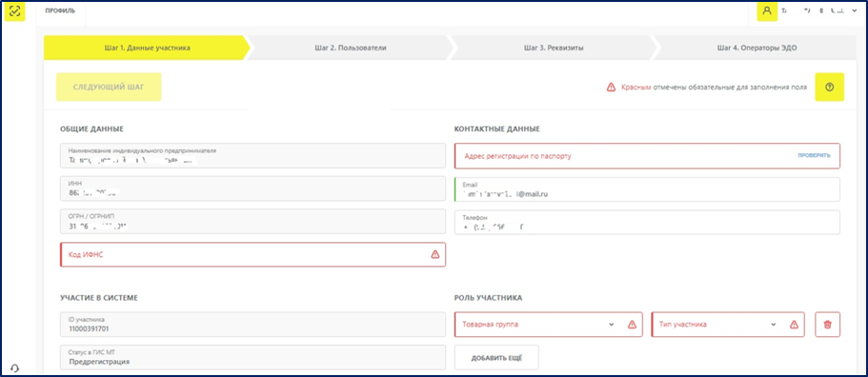Image resolution: width=868 pixels, height=377 pixels.
Task: Select Шаг 1. Данные участника step
Action: coord(147,48)
